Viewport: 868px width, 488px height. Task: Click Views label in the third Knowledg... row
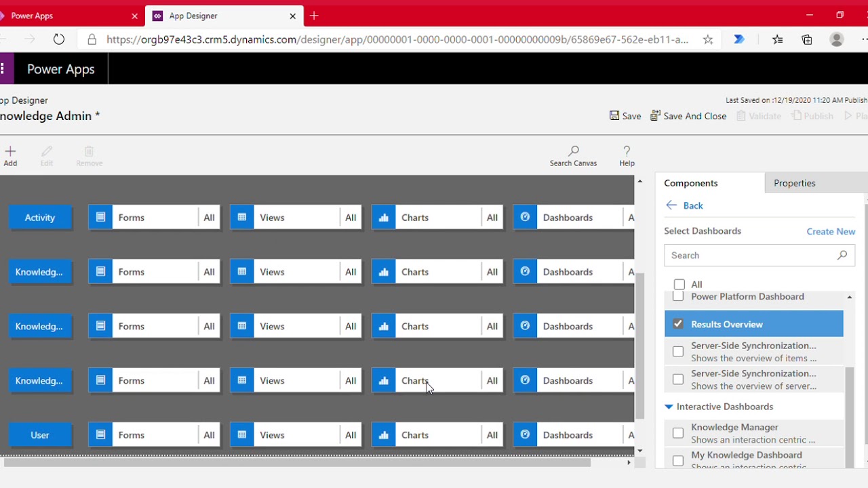272,380
